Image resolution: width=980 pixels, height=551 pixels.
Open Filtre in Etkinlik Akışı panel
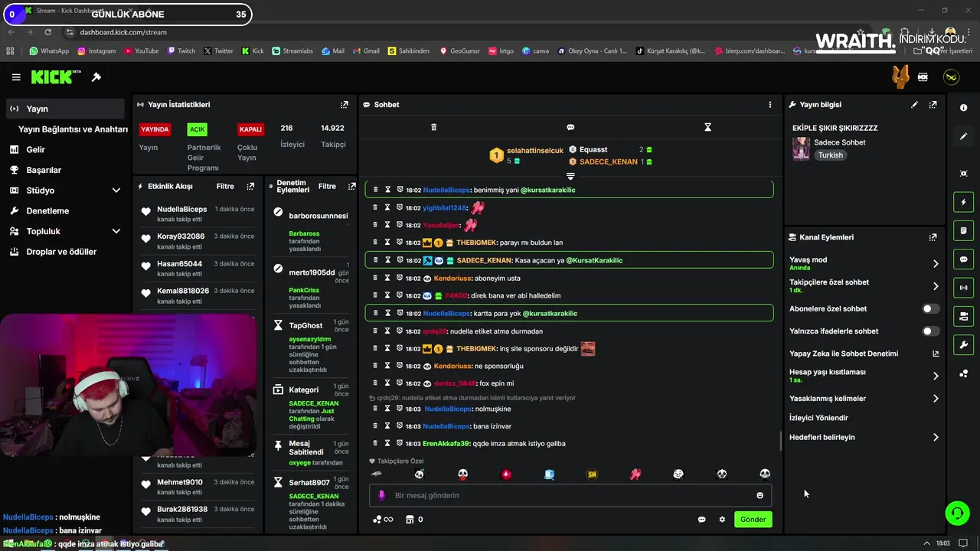click(x=225, y=186)
